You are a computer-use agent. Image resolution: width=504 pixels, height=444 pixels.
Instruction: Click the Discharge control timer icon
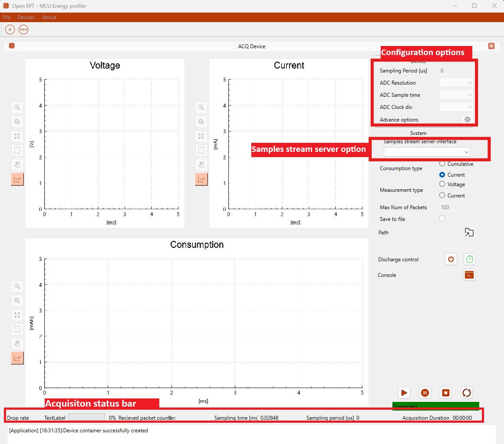[x=469, y=259]
